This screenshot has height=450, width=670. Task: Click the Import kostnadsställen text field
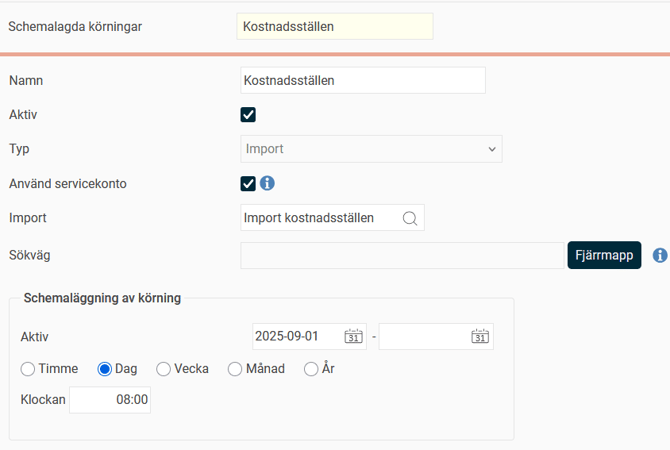pyautogui.click(x=318, y=218)
